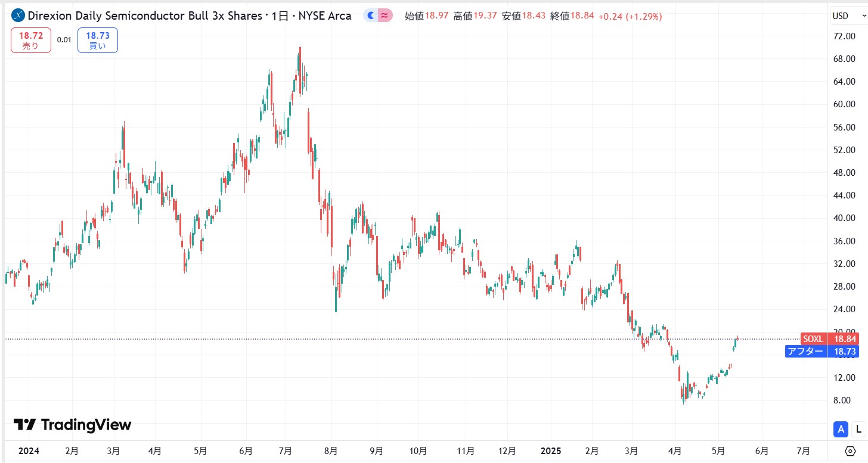Click the SOXL 18.84 price label
Screen dimensions: 868x463
tap(829, 339)
